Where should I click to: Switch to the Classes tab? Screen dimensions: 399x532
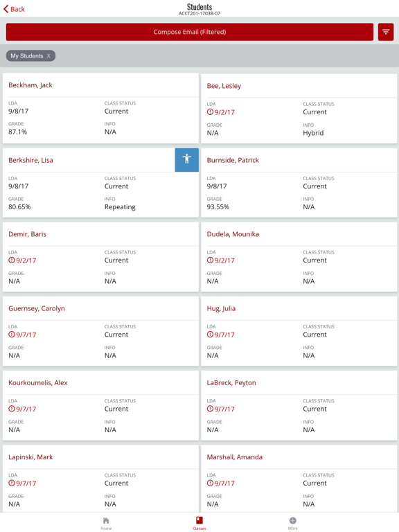199,523
